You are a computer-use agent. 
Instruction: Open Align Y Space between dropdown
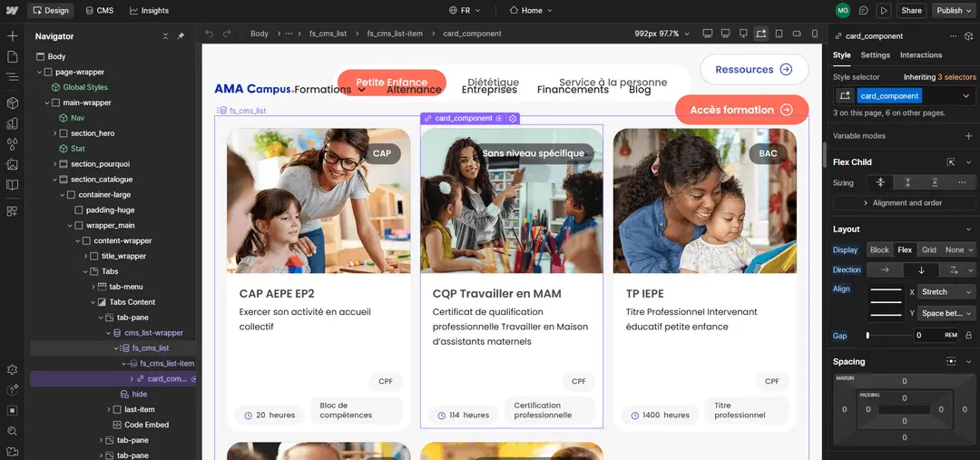pyautogui.click(x=946, y=313)
